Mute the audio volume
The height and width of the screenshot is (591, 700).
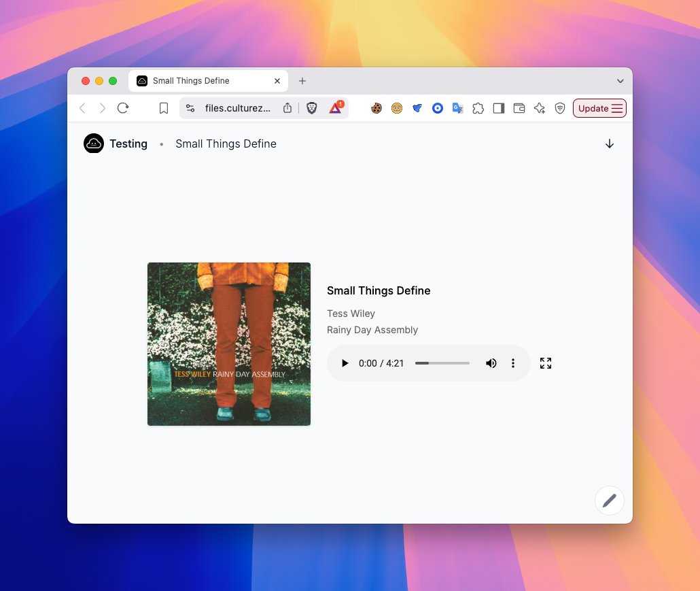491,363
